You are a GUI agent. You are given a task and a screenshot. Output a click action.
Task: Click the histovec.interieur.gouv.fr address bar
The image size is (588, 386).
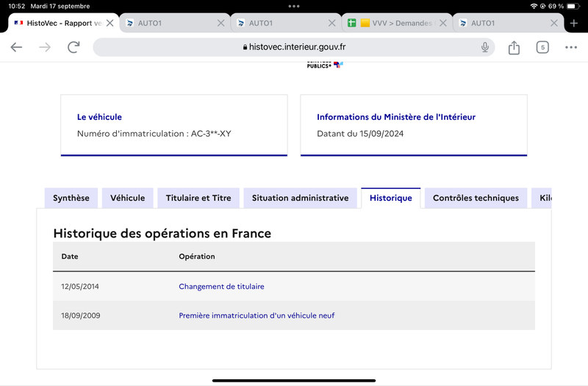coord(294,47)
